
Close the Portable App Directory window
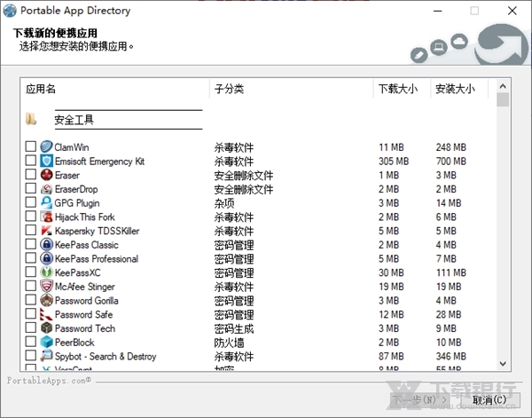(512, 11)
